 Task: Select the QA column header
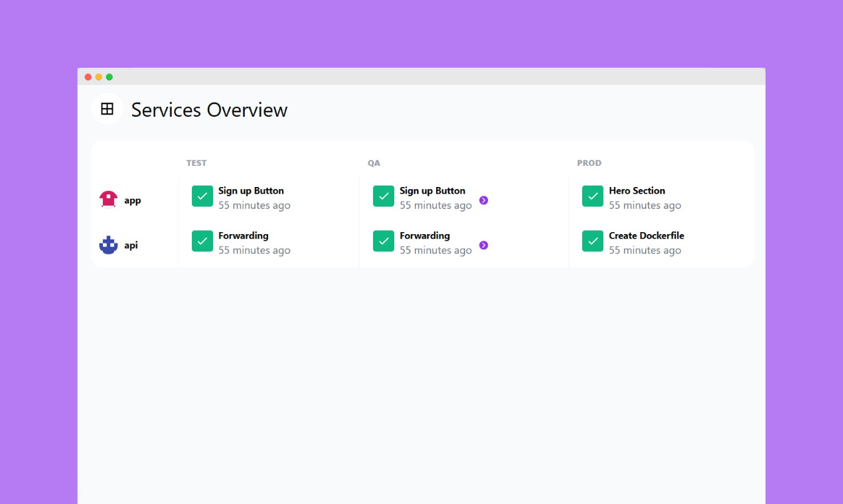click(374, 163)
